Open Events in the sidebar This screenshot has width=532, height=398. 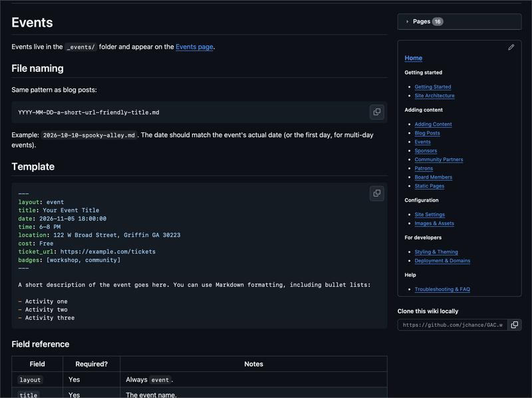click(x=422, y=142)
